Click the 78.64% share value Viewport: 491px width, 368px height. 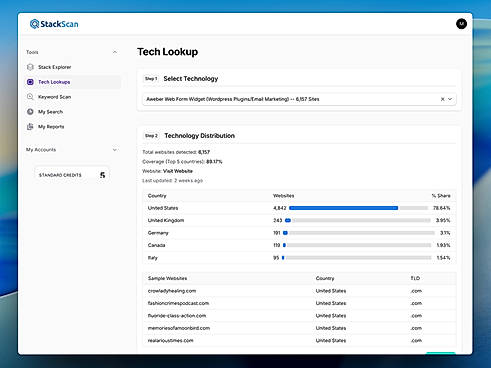[x=442, y=208]
